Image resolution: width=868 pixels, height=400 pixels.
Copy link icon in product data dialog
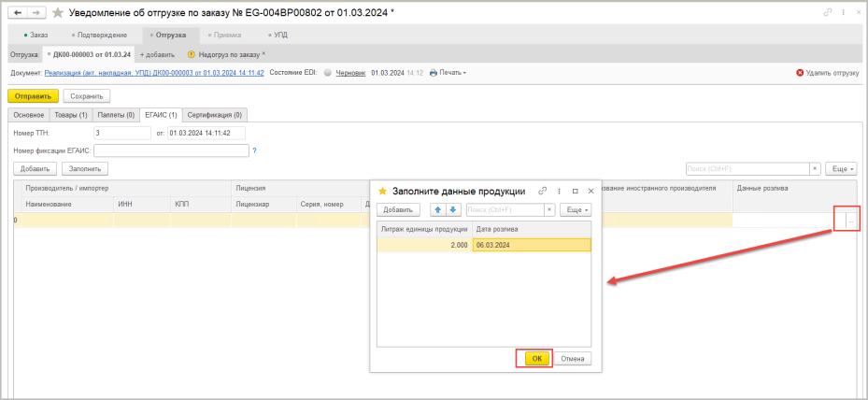tap(543, 192)
